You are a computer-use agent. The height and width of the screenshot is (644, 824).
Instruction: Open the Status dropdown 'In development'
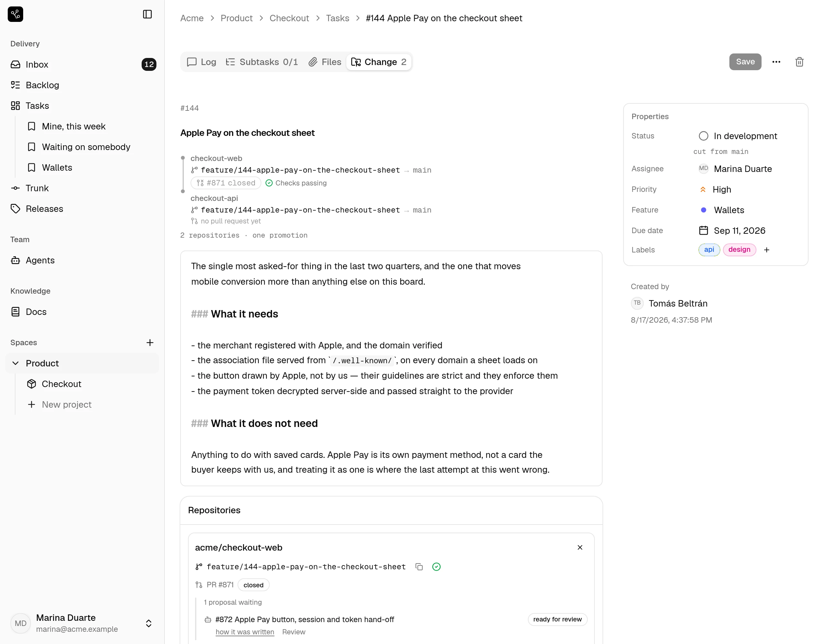click(738, 136)
